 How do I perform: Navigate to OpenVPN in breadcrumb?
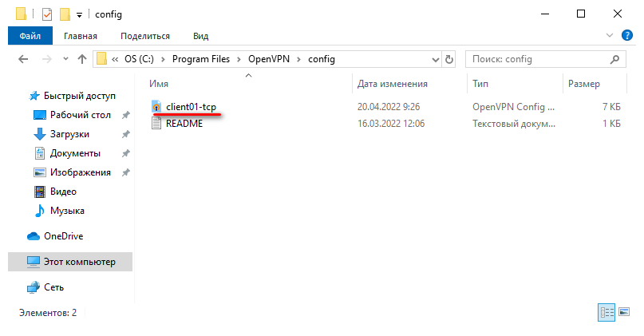(x=269, y=59)
